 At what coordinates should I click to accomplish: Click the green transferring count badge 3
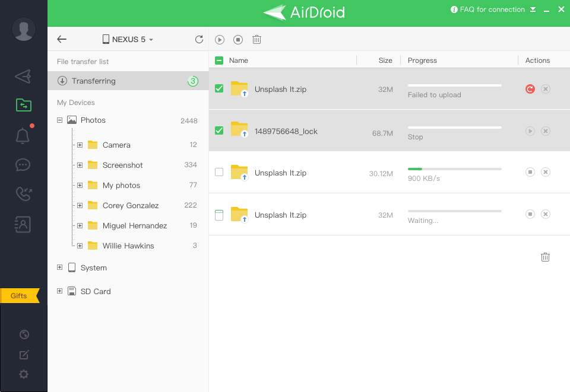(192, 81)
